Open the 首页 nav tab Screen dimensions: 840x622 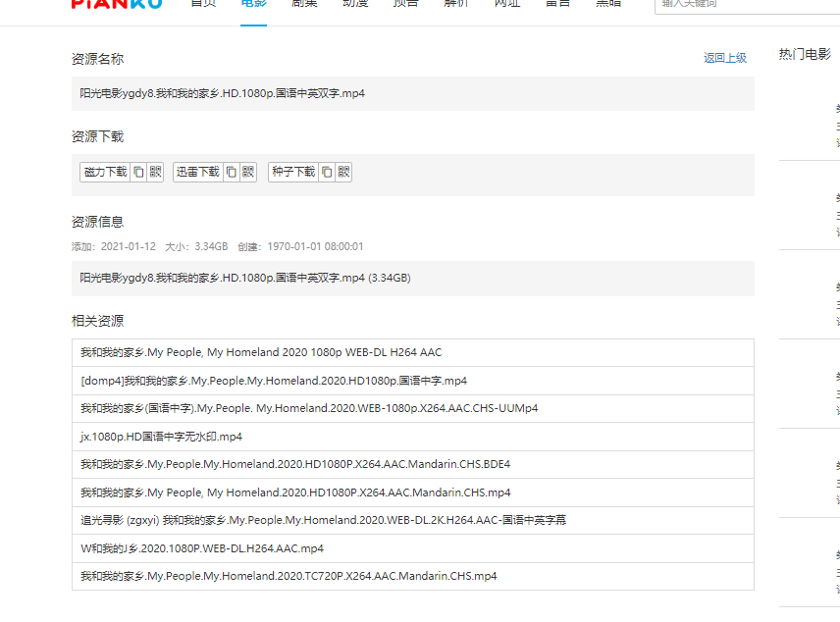(203, 3)
